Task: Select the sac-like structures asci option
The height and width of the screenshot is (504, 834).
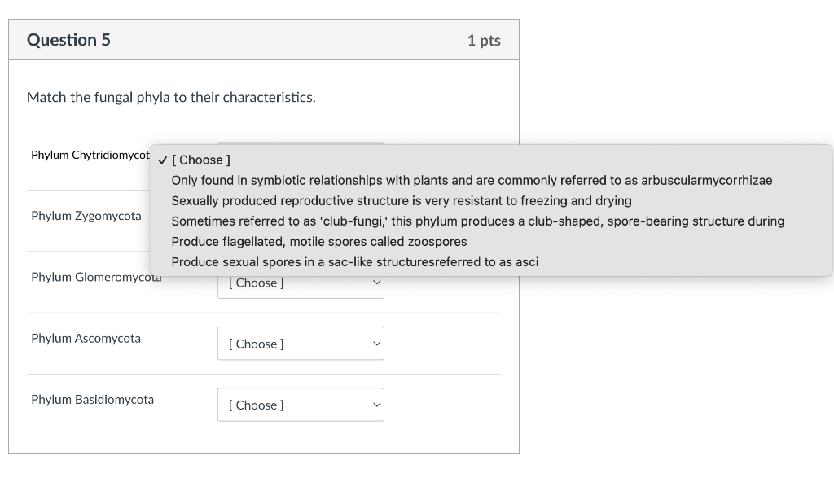Action: (x=356, y=261)
